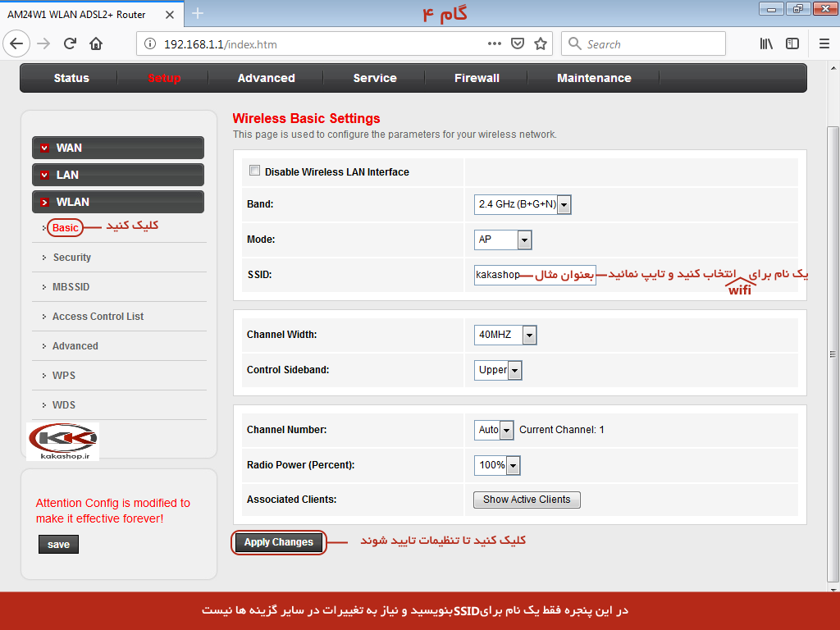The image size is (840, 630).
Task: Open the Control Sideband Upper dropdown
Action: [x=498, y=370]
